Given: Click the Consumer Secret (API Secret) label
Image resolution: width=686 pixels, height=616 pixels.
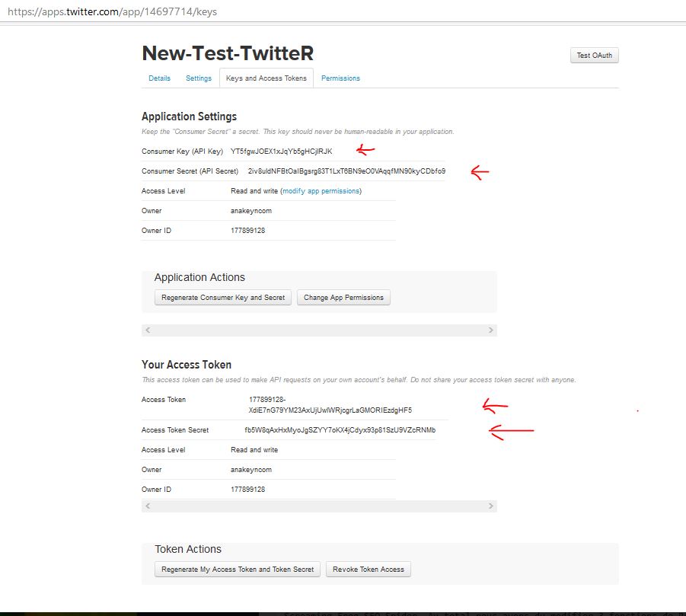Looking at the screenshot, I should [x=190, y=171].
